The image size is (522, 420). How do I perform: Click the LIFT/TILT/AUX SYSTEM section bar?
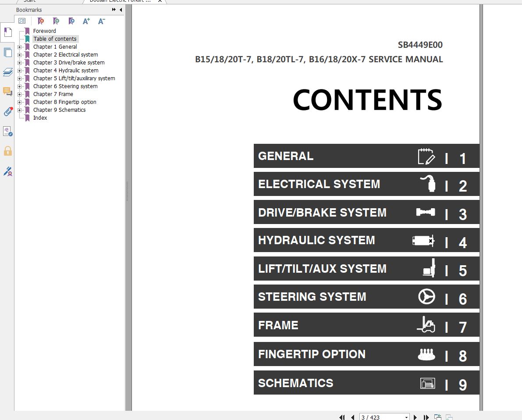(x=366, y=268)
